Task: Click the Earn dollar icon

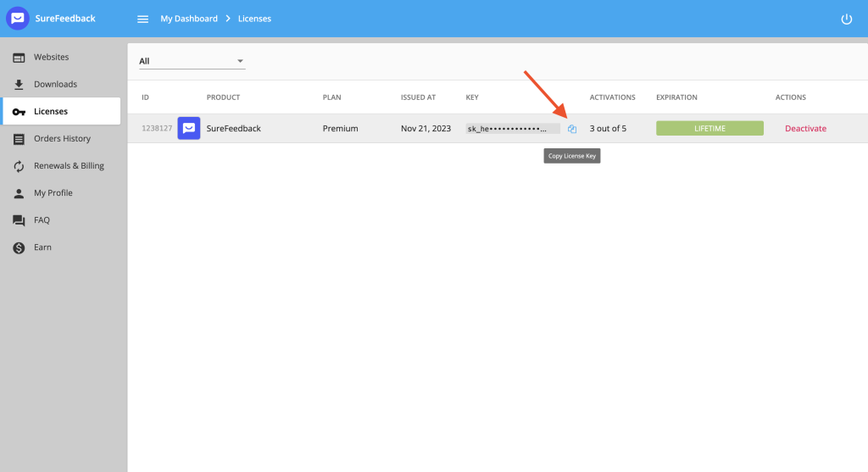Action: pyautogui.click(x=19, y=247)
